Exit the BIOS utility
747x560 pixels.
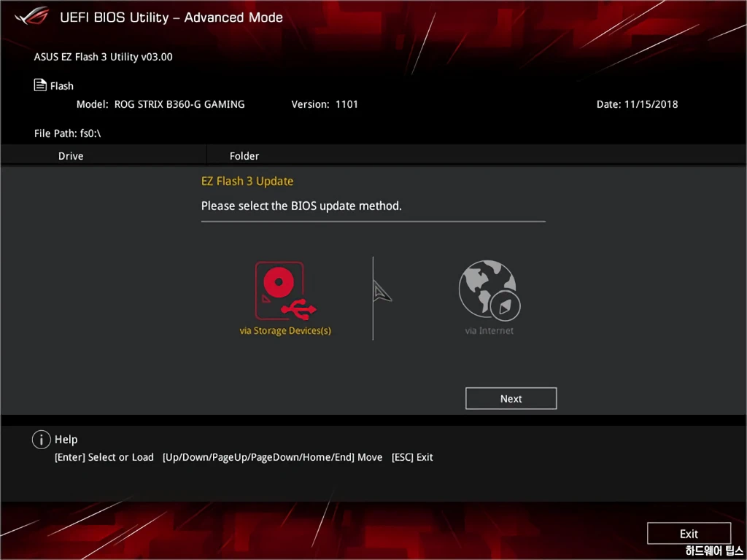[x=689, y=533]
